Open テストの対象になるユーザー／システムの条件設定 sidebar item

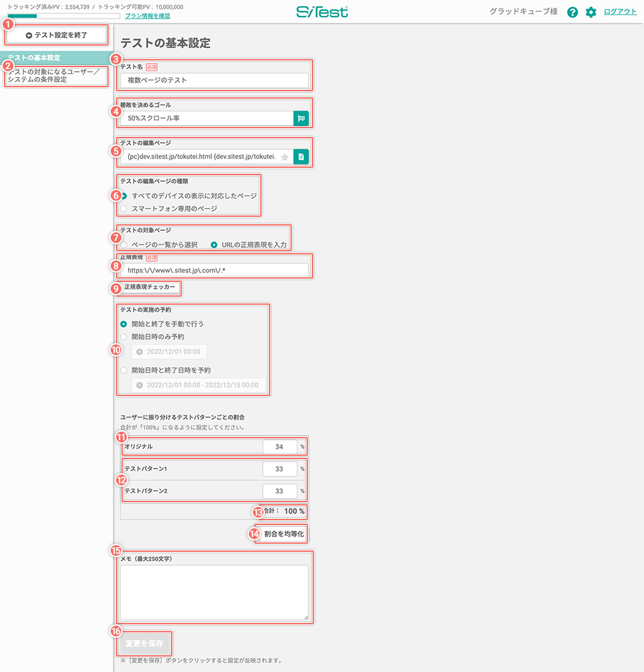[56, 76]
